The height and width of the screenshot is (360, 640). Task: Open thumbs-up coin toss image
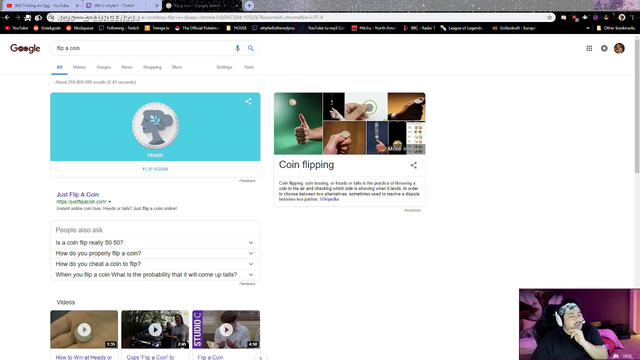pos(298,124)
